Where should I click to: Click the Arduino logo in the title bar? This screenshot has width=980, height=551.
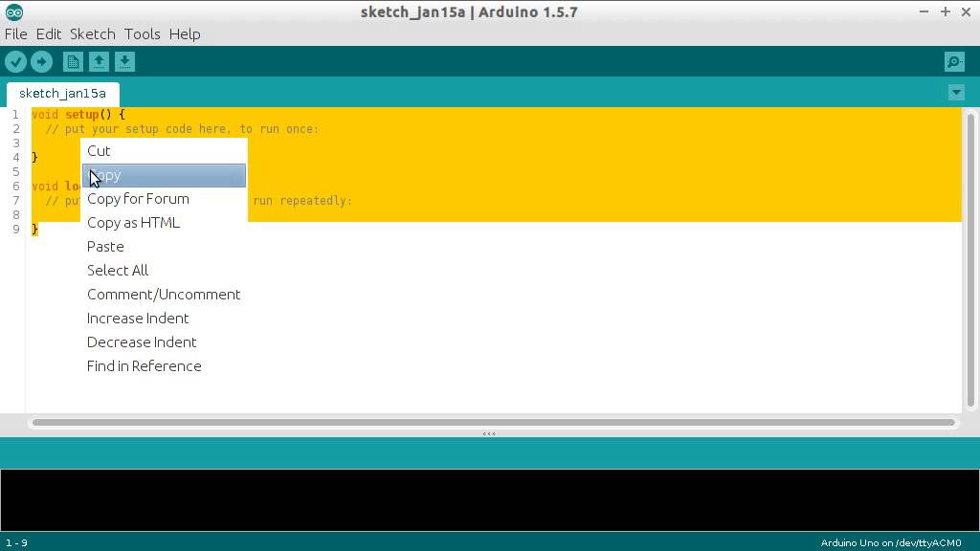[13, 11]
